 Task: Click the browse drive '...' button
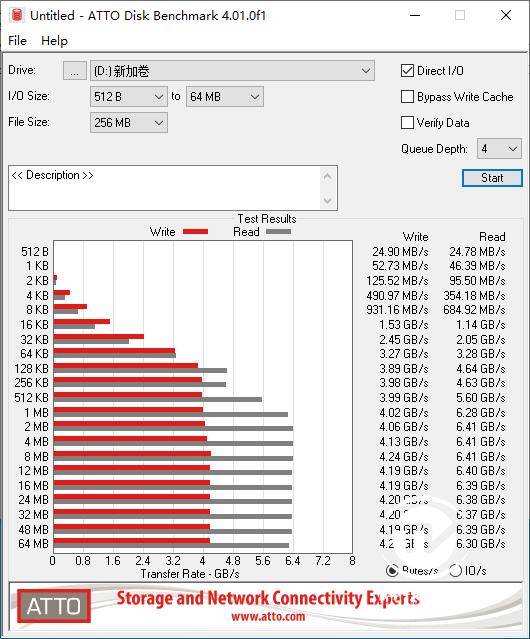[75, 71]
